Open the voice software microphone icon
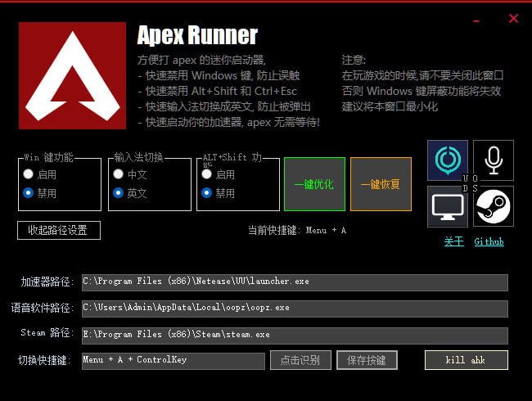Image resolution: width=532 pixels, height=401 pixels. click(494, 160)
